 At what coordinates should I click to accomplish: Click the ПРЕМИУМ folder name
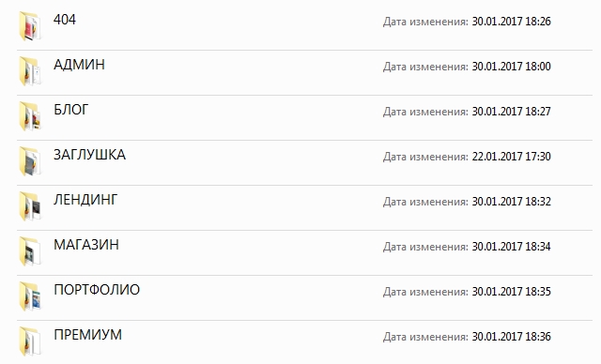coord(87,335)
